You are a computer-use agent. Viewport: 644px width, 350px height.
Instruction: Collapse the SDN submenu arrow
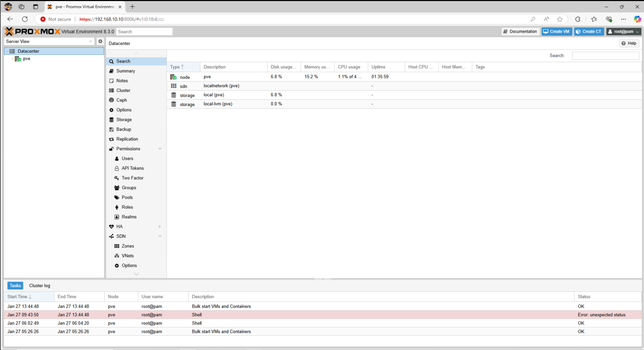click(160, 236)
